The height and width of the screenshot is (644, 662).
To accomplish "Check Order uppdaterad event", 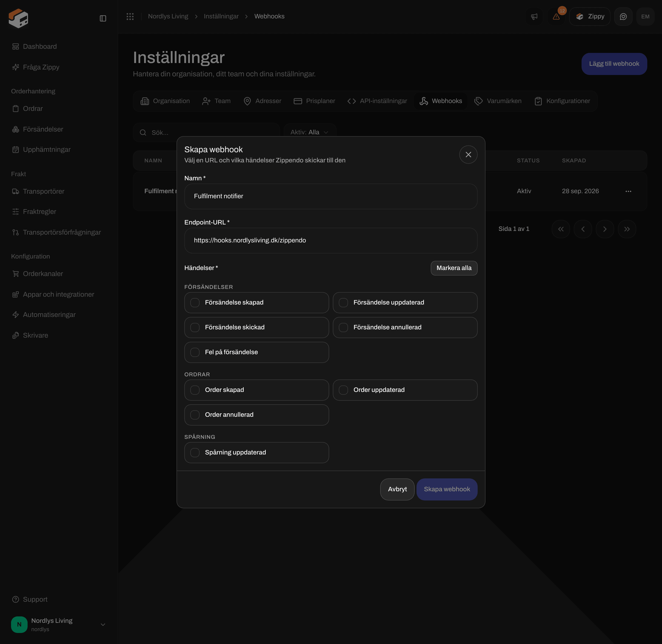I will (x=405, y=390).
